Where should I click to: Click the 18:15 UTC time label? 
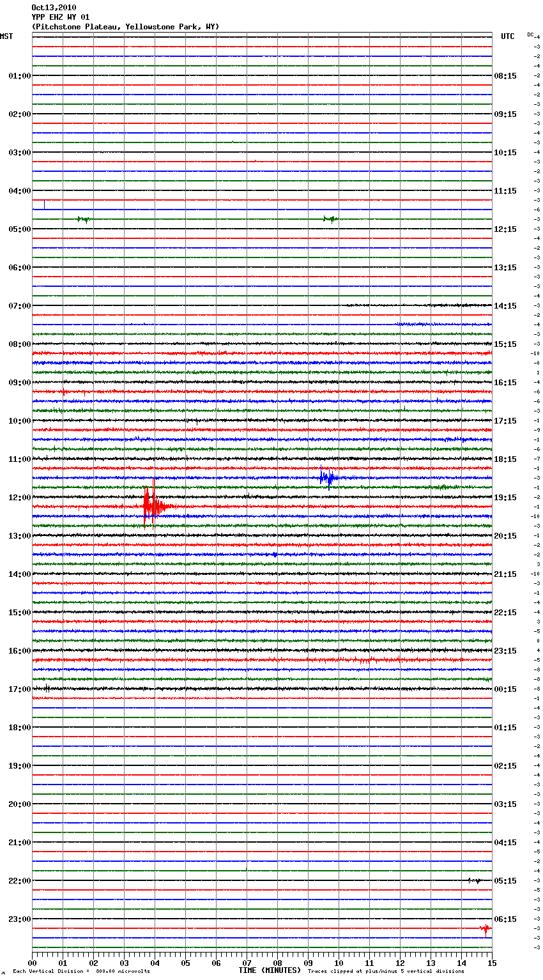(505, 459)
